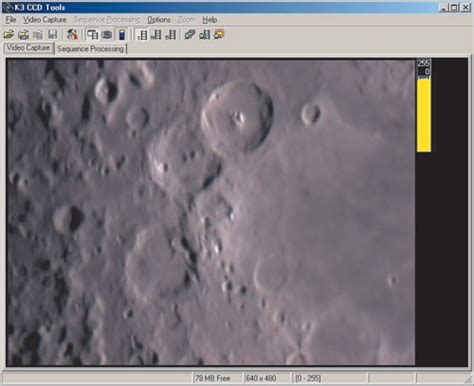Open the Video Capture menu
Screen dimensions: 474x386
45,20
